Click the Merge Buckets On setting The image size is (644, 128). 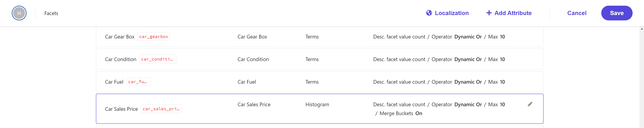click(400, 114)
